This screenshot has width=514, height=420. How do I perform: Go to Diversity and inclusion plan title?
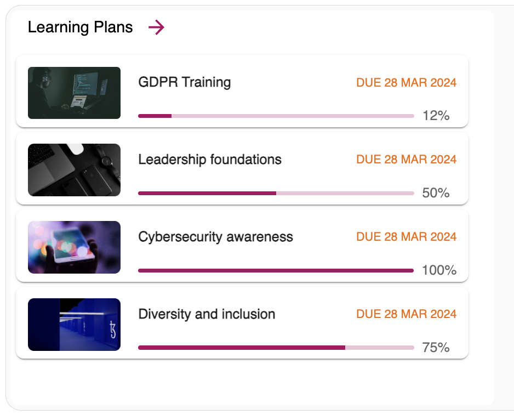tap(207, 314)
